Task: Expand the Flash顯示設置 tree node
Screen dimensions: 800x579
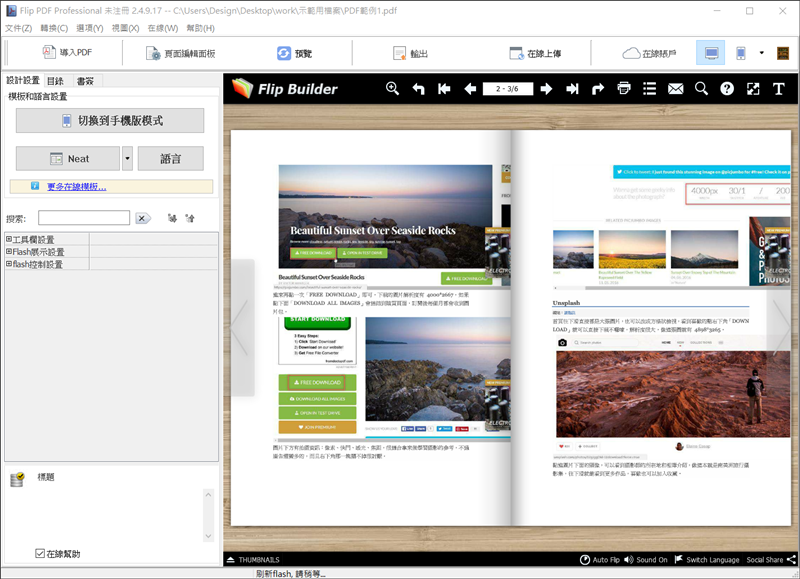Action: (x=9, y=252)
